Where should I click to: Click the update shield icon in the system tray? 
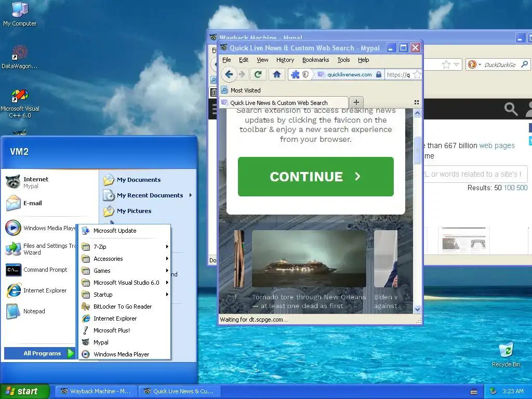tap(494, 391)
